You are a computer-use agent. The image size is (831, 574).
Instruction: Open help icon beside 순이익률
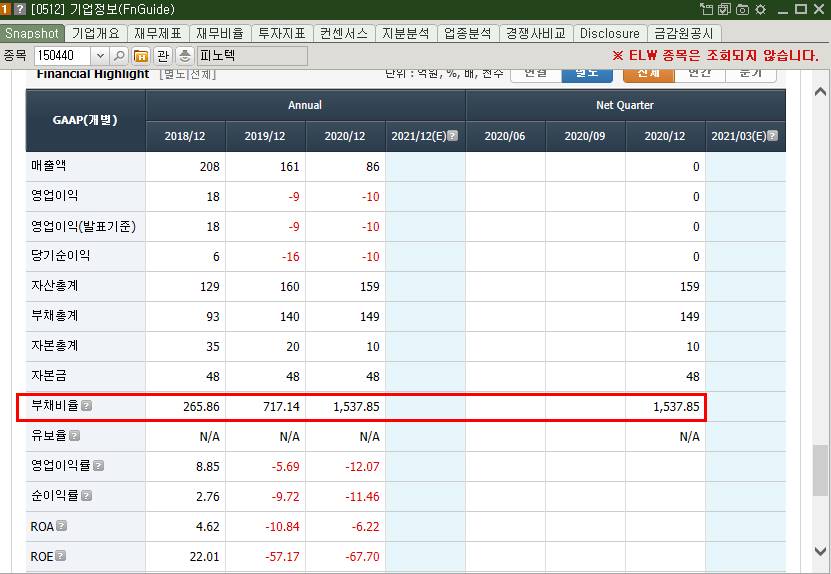tap(87, 496)
